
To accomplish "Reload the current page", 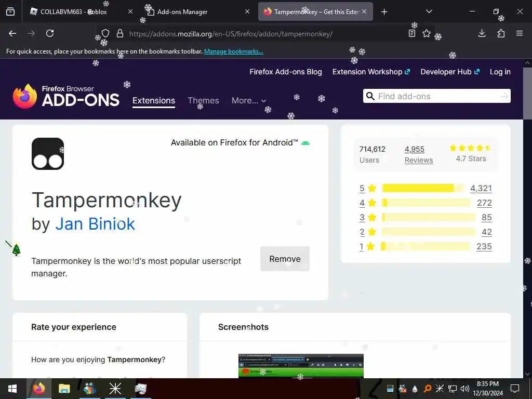I will coord(50,33).
